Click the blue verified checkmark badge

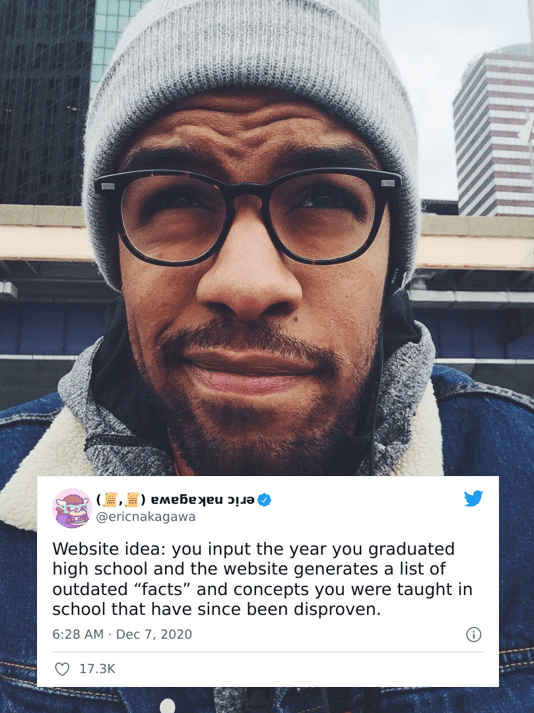(264, 500)
